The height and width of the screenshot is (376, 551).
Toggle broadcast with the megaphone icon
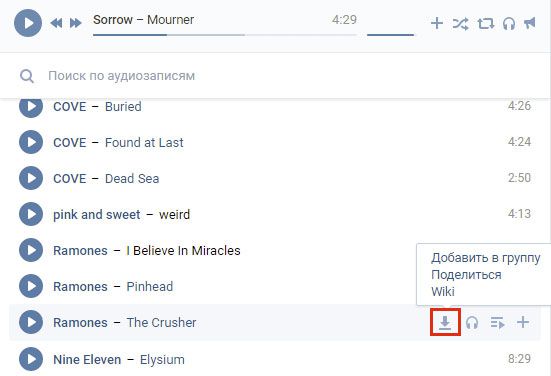click(530, 23)
